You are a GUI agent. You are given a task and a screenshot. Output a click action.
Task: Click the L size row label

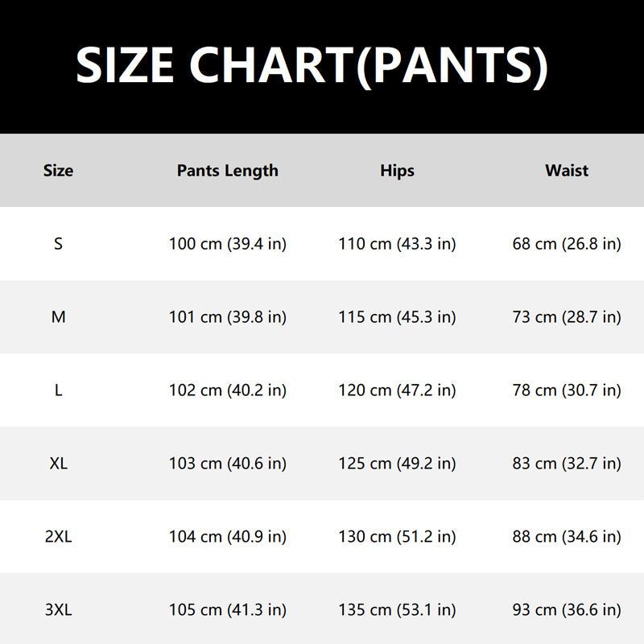pos(58,390)
